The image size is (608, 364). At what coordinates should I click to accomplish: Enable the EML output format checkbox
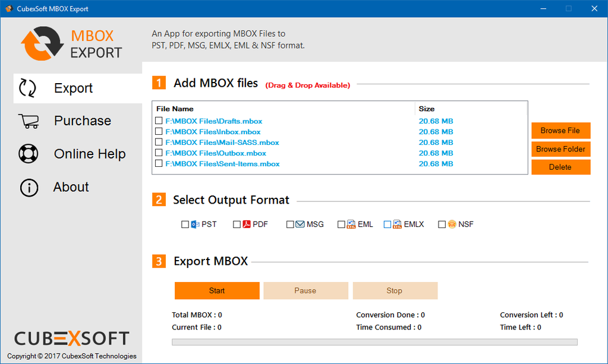[341, 224]
